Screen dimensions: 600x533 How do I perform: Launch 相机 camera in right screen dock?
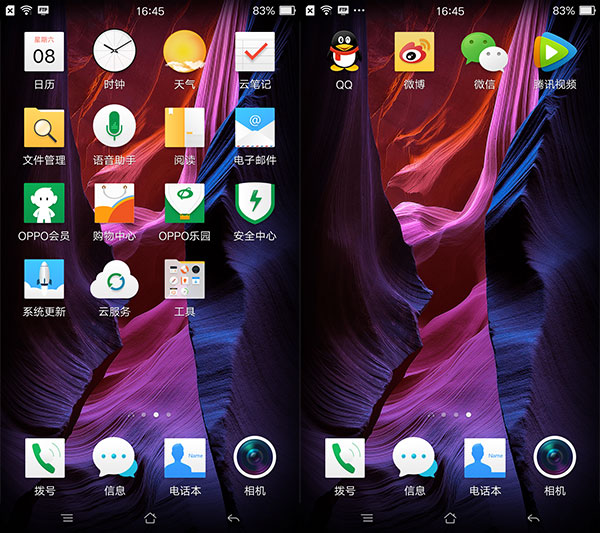(x=555, y=457)
